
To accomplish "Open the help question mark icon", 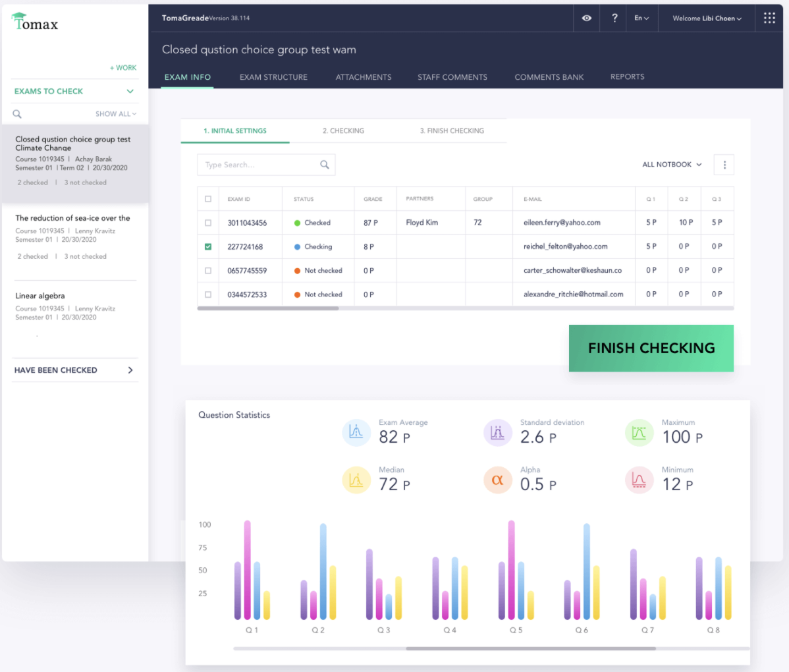I will [x=613, y=18].
